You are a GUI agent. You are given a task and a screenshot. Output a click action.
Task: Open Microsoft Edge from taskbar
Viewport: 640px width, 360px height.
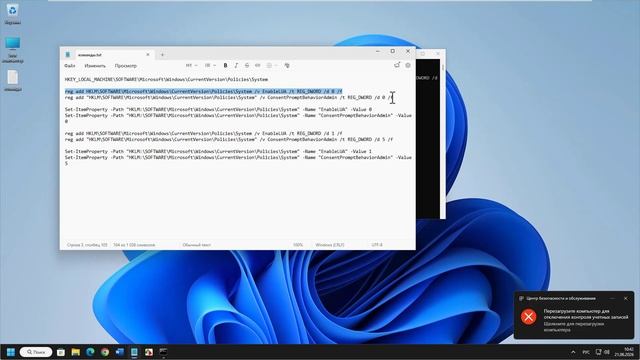click(x=90, y=352)
